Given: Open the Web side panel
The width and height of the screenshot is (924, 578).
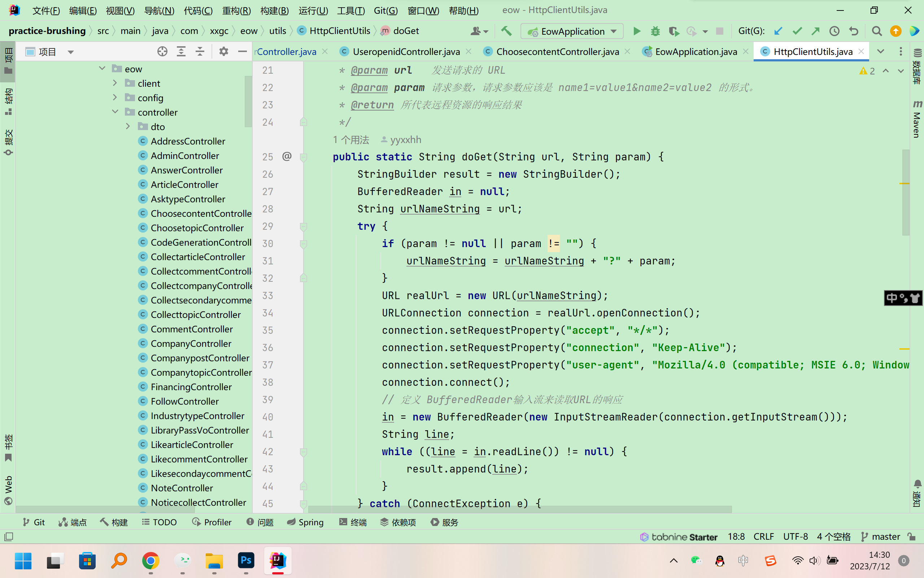Looking at the screenshot, I should click(8, 490).
